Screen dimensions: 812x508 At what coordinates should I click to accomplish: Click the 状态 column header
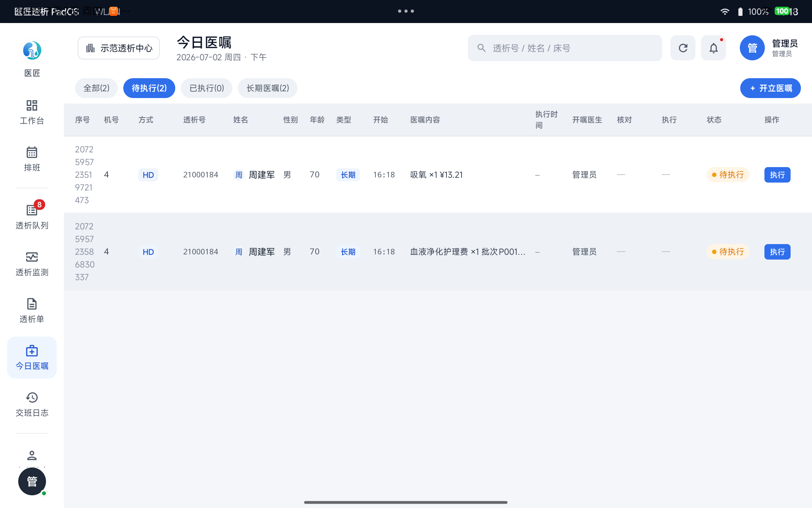[714, 120]
